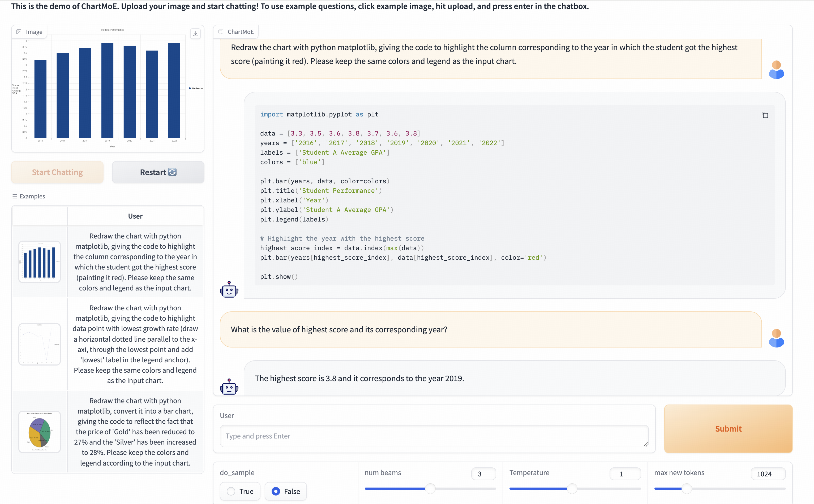Screen dimensions: 814x504
Task: Click the answer 'The highest score is 3.8'
Action: point(359,378)
